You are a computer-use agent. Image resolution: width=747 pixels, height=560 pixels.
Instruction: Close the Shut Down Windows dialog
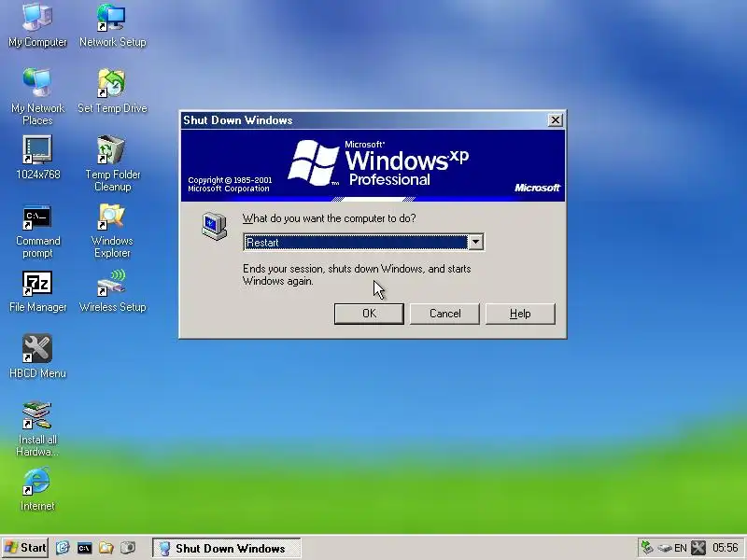click(556, 120)
